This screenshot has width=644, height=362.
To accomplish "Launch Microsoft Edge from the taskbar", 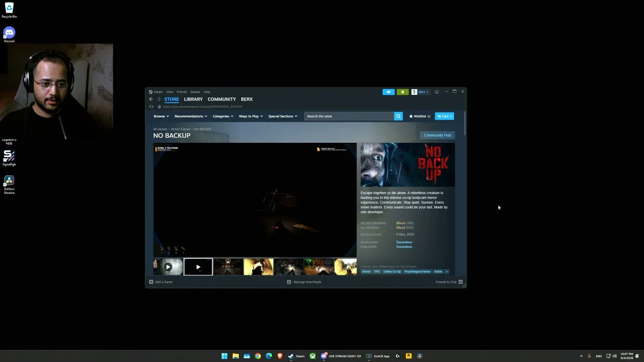I will (x=269, y=356).
